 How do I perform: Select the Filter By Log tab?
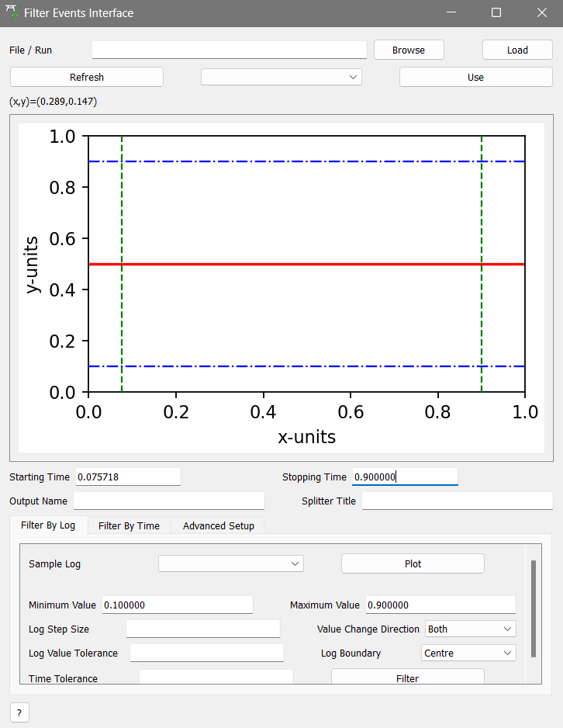[48, 525]
